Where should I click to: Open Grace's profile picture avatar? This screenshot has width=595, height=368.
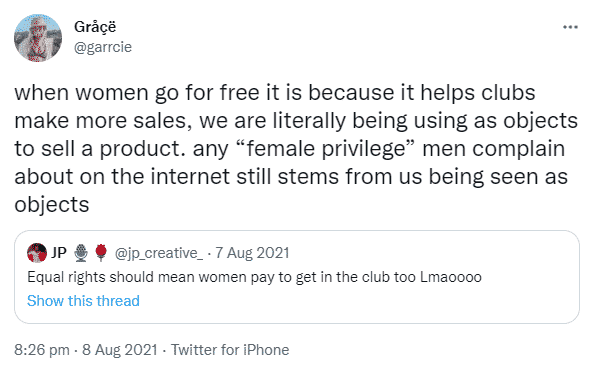coord(38,38)
